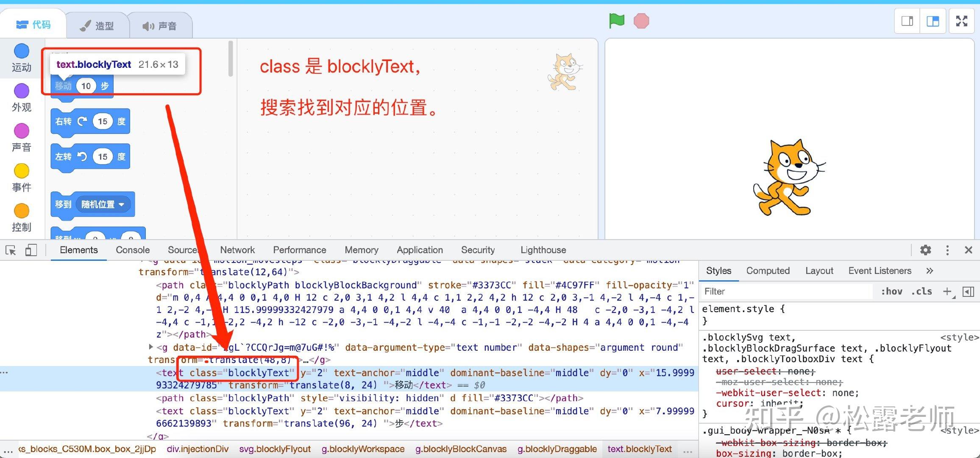Image resolution: width=980 pixels, height=458 pixels.
Task: Open the 随机位置 dropdown in the 移到 block
Action: (x=104, y=204)
